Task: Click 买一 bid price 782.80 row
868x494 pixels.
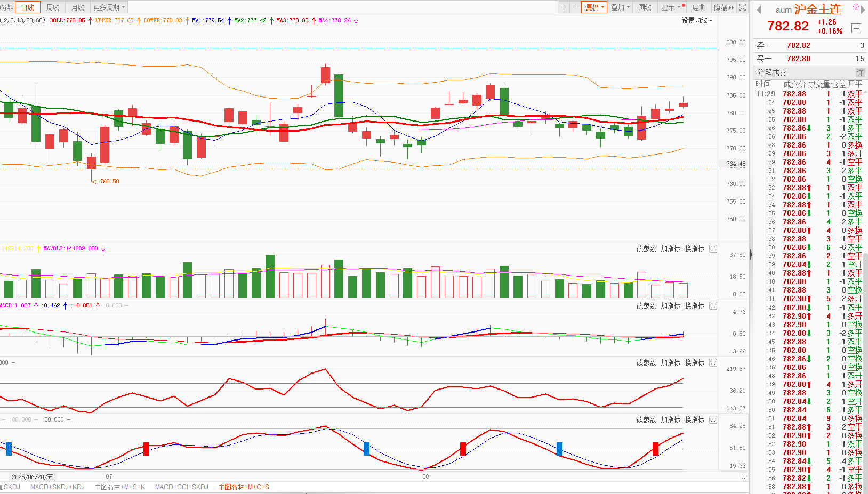Action: (810, 59)
